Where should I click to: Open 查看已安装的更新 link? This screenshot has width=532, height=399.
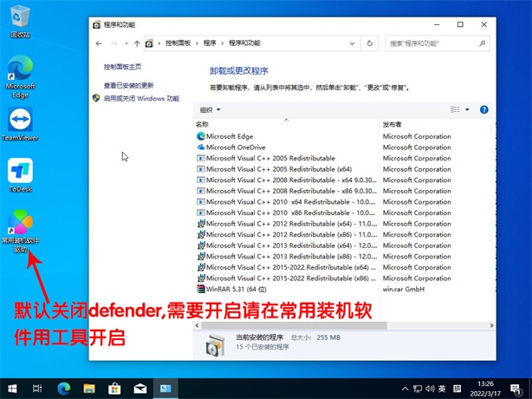[x=128, y=85]
